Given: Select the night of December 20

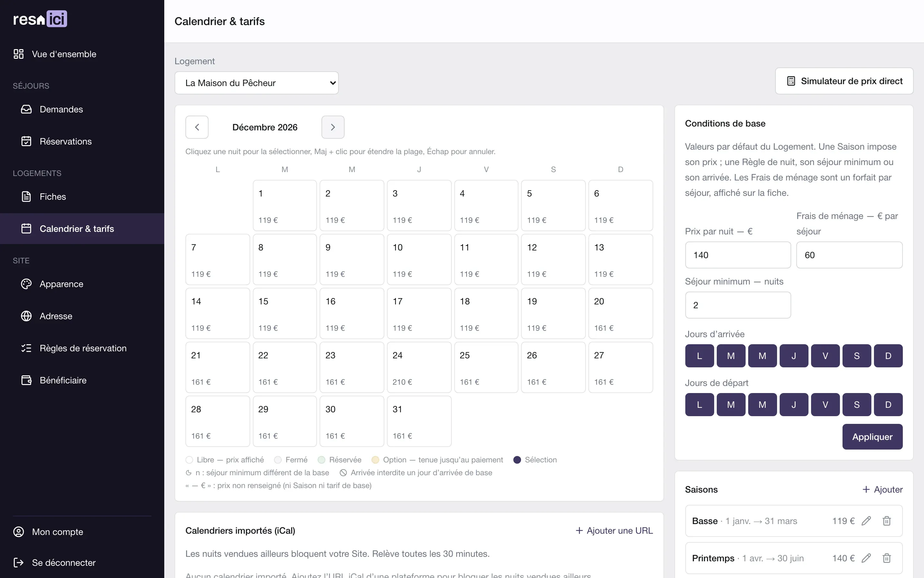Looking at the screenshot, I should point(620,313).
